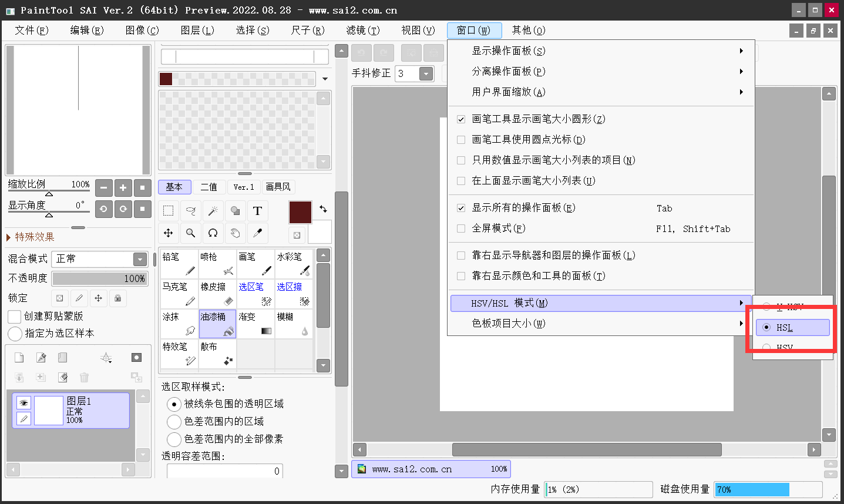The image size is (844, 504).
Task: Swap foreground and background colors
Action: click(323, 209)
